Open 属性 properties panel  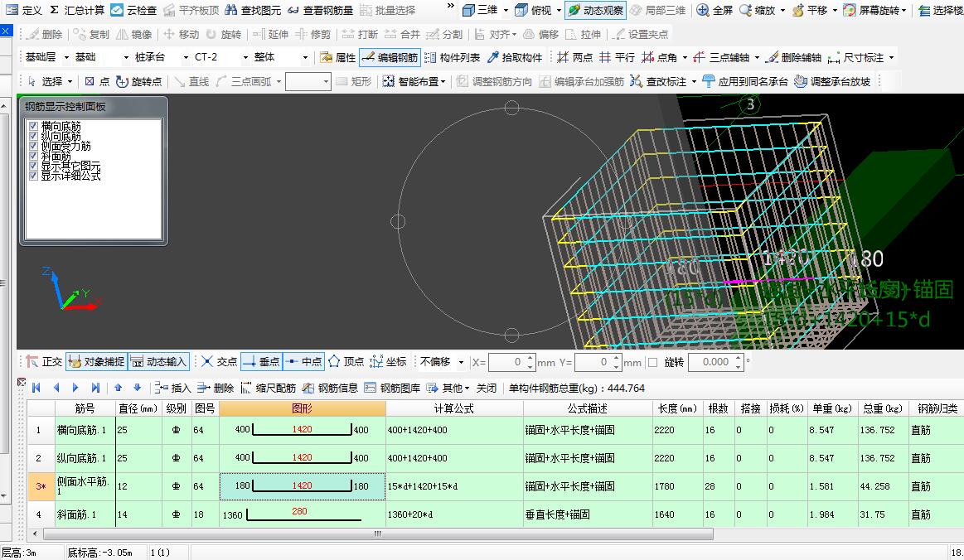(x=338, y=57)
